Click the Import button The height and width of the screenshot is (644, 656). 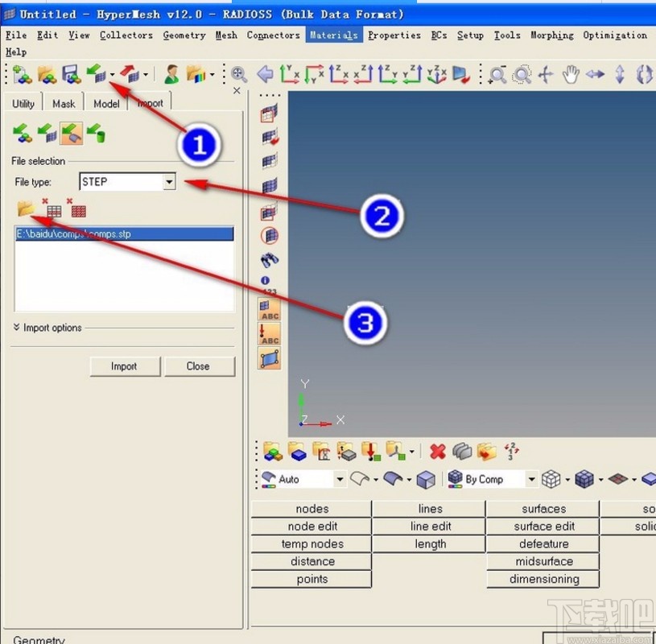pos(125,366)
